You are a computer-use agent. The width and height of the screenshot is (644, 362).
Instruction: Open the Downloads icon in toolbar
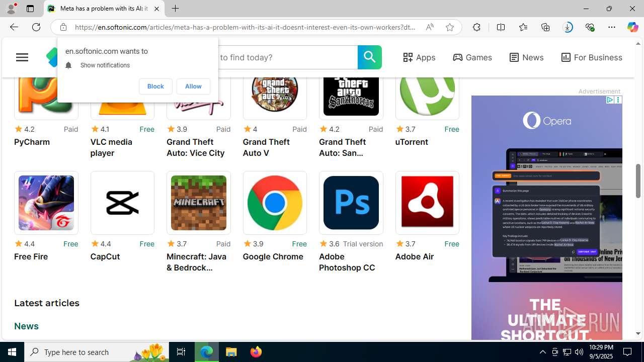point(568,27)
